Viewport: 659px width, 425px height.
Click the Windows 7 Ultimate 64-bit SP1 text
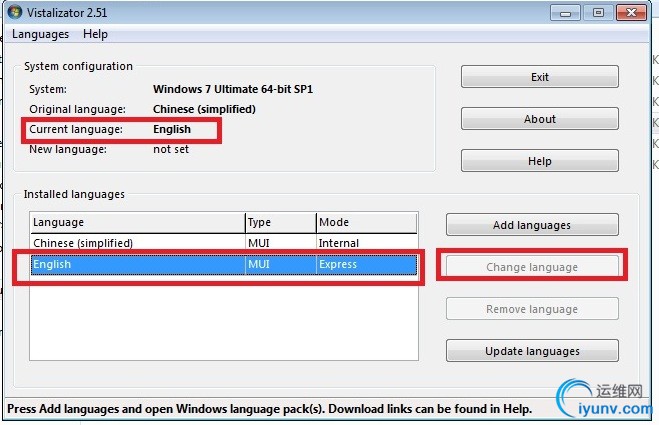coord(233,90)
